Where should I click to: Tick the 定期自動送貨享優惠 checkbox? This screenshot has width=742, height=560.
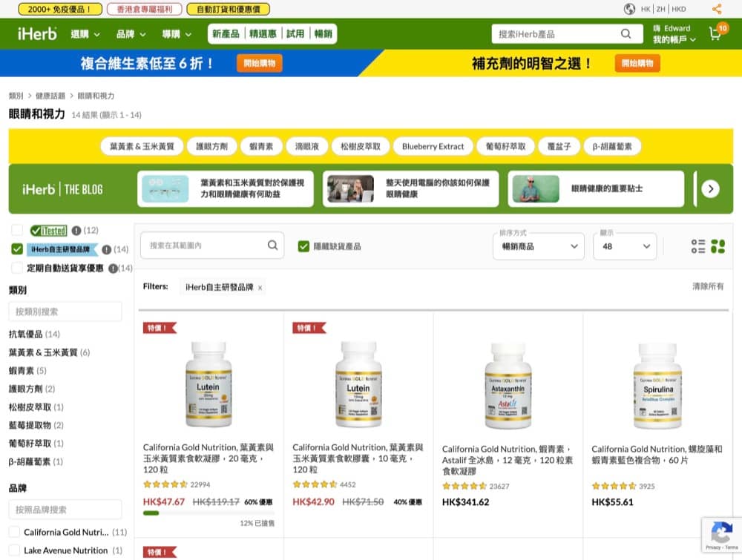17,269
